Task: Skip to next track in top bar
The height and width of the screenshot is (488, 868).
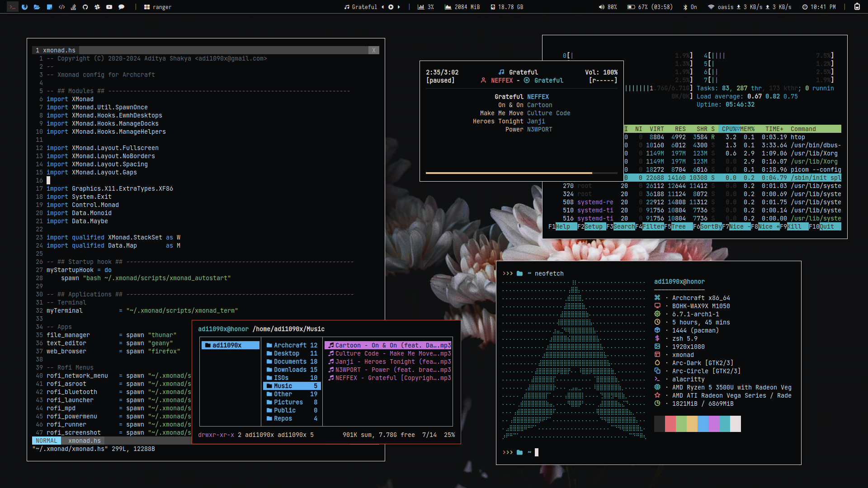Action: [399, 7]
